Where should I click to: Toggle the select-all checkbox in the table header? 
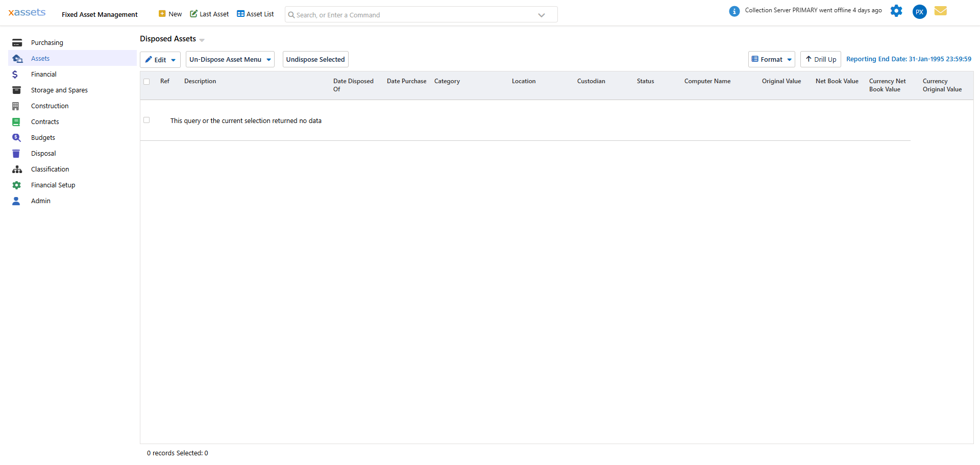(146, 81)
